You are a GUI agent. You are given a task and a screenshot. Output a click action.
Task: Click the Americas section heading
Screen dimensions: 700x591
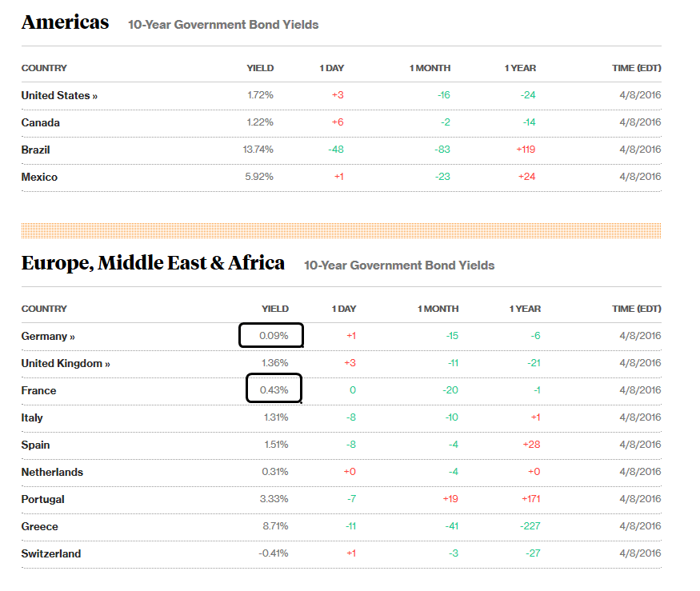65,22
